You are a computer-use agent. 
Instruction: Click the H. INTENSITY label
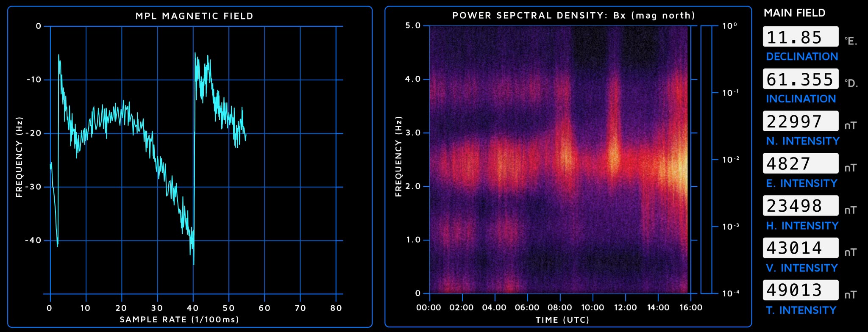click(x=802, y=226)
